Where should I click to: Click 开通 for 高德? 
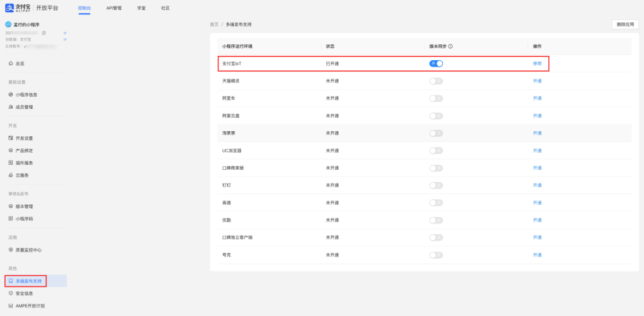[x=537, y=203]
